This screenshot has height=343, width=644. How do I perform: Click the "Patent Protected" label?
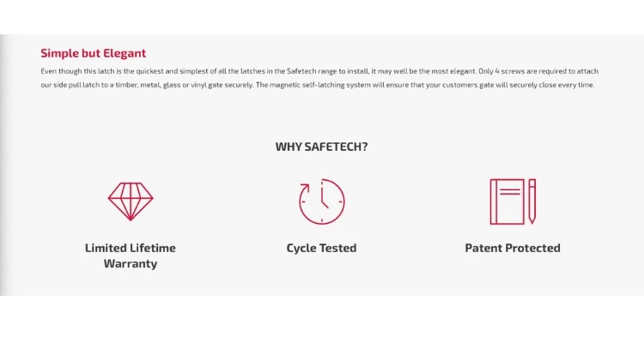[x=513, y=248]
